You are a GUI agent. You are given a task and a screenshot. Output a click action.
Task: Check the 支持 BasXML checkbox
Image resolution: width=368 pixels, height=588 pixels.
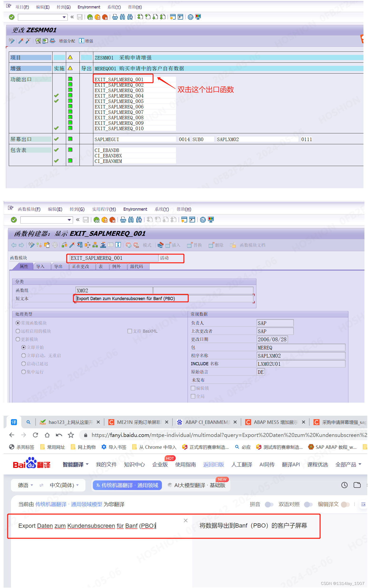130,331
